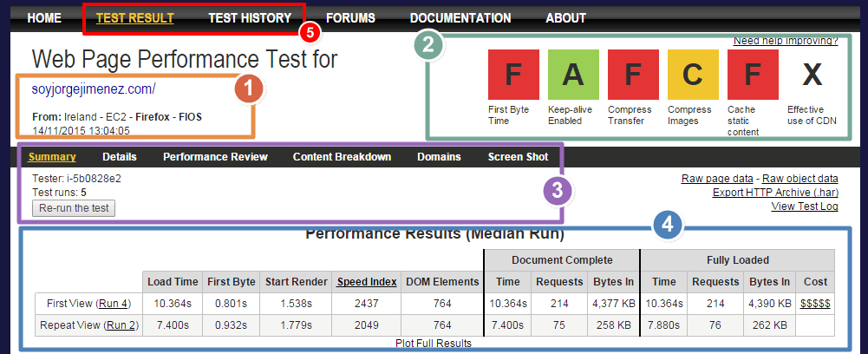This screenshot has width=868, height=354.
Task: Click the start render value 1.538s
Action: (x=297, y=304)
